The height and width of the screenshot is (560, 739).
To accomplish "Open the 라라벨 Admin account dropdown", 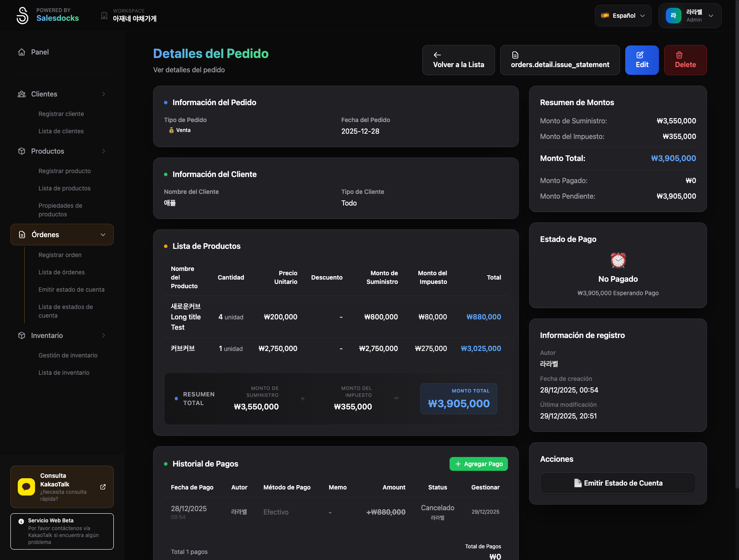I will point(690,16).
